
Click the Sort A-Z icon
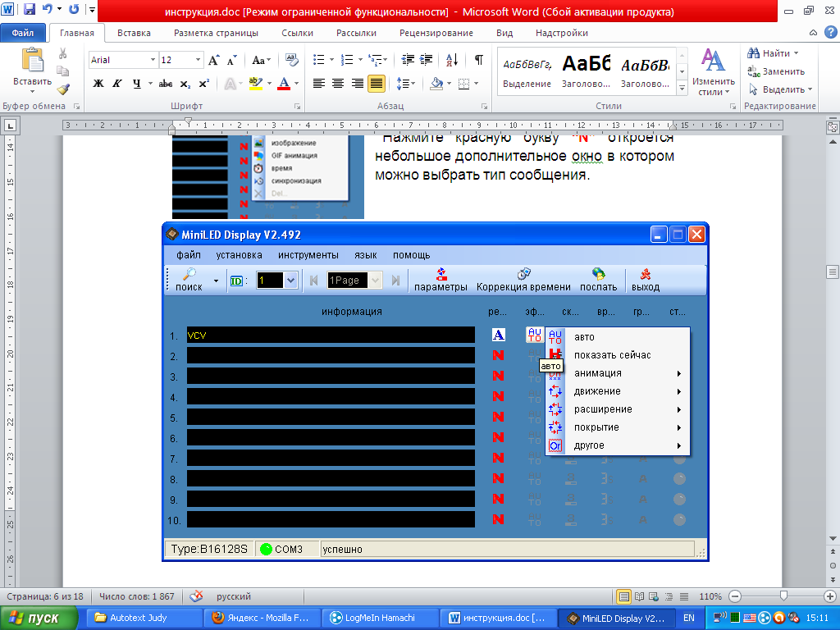(x=452, y=60)
